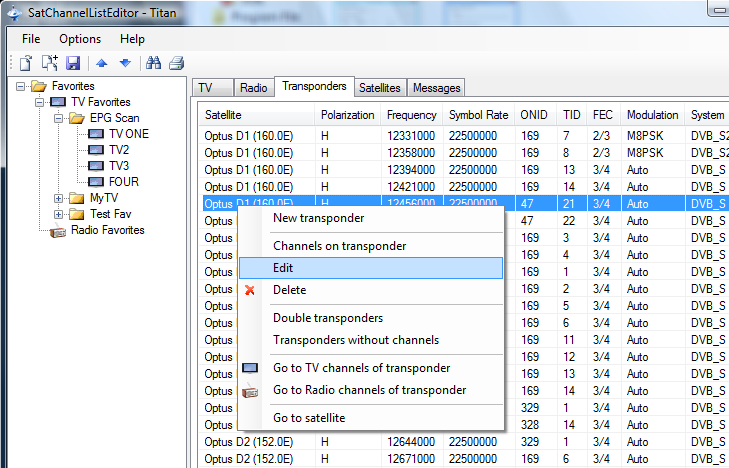The height and width of the screenshot is (468, 729).
Task: Click the move down arrow icon
Action: click(x=125, y=63)
